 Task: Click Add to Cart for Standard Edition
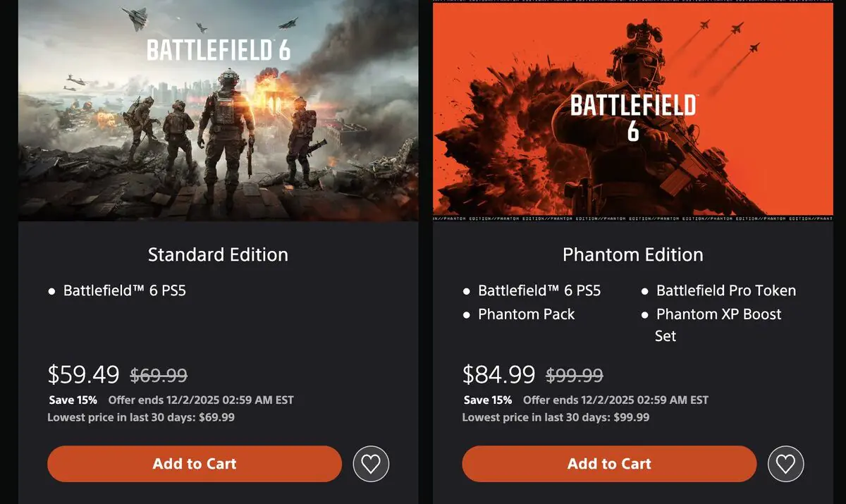tap(194, 464)
